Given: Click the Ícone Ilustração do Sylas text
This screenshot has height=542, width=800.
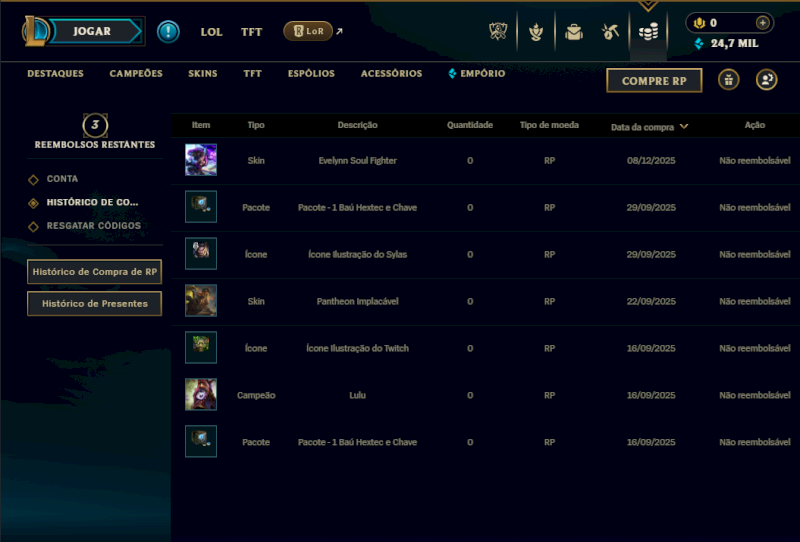Looking at the screenshot, I should [357, 255].
